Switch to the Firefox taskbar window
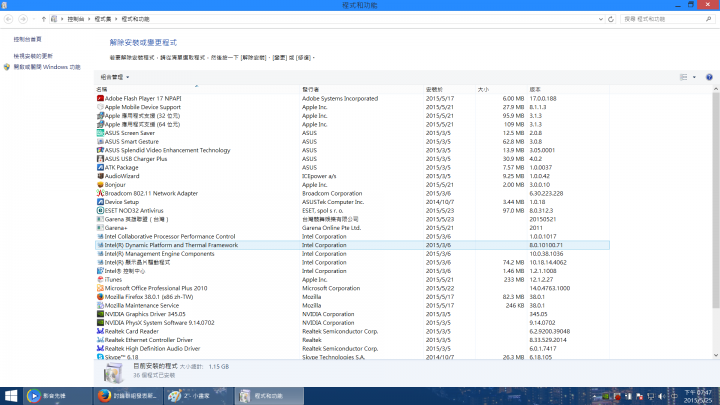The height and width of the screenshot is (405, 720). pos(129,396)
